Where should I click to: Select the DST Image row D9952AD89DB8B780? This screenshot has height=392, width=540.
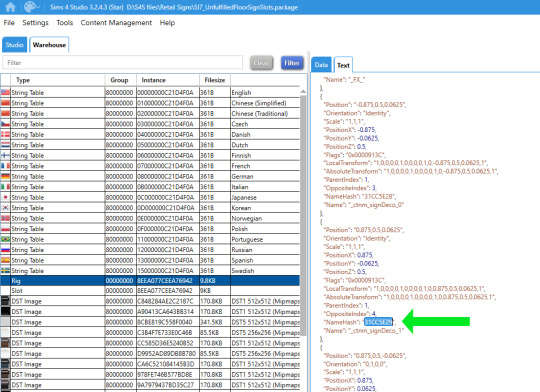click(150, 353)
